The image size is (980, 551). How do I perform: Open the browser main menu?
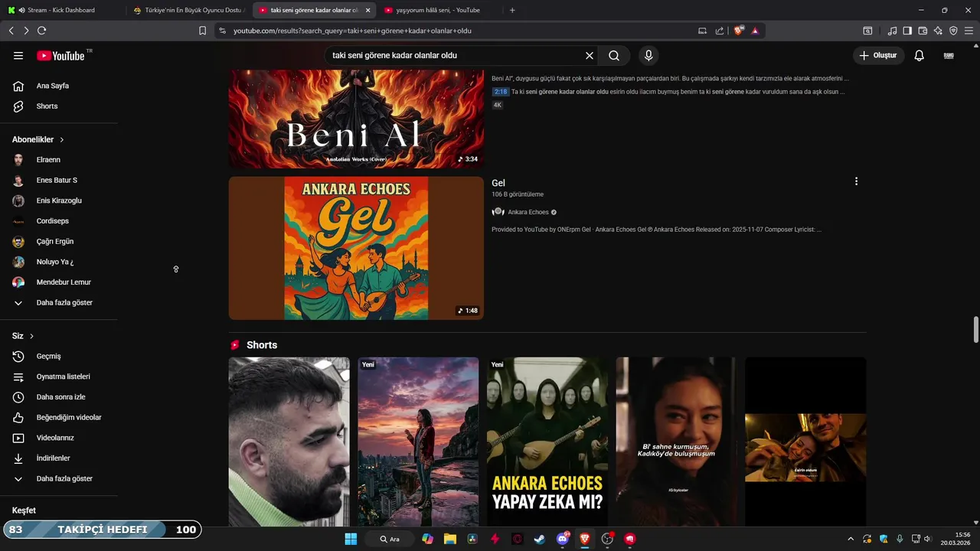(969, 31)
